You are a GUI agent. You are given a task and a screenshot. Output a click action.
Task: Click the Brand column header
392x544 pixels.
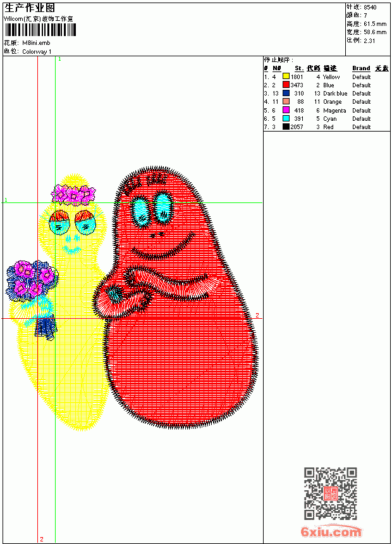pos(361,68)
